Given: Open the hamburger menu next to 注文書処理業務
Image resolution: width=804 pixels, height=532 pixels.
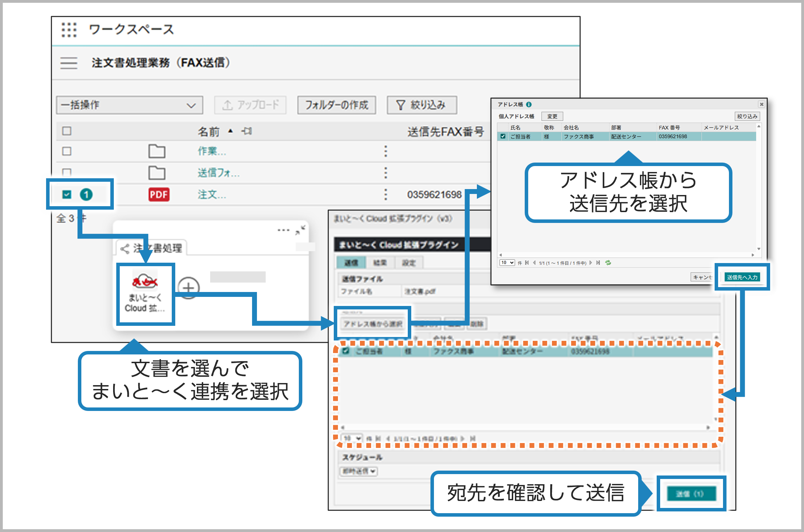Looking at the screenshot, I should point(68,63).
